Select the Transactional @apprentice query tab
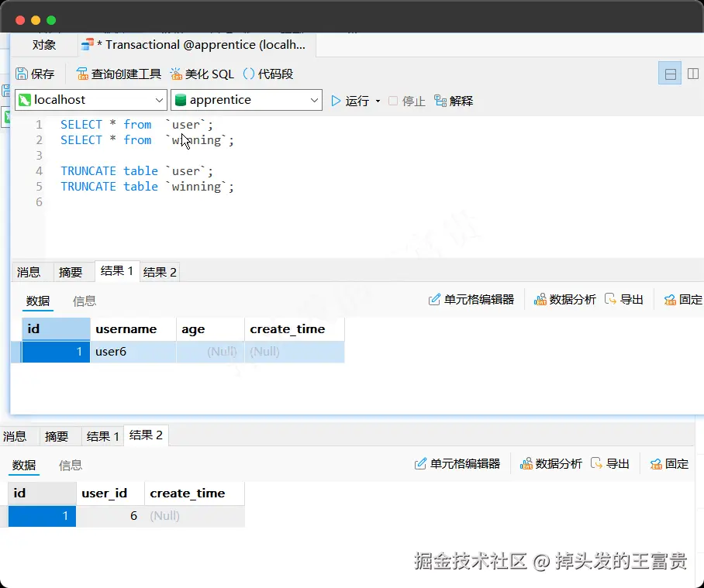The image size is (704, 588). point(197,45)
